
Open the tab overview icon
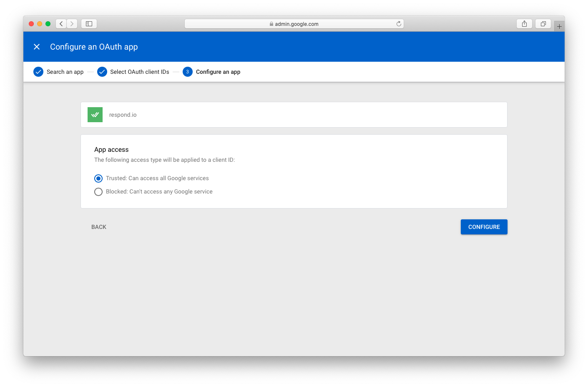tap(543, 24)
